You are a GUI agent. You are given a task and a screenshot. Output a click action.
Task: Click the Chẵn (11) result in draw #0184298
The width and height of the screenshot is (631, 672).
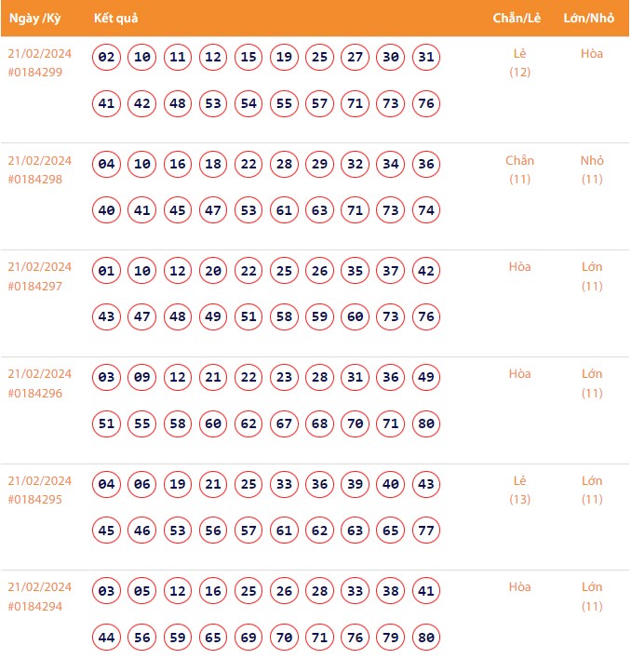519,169
